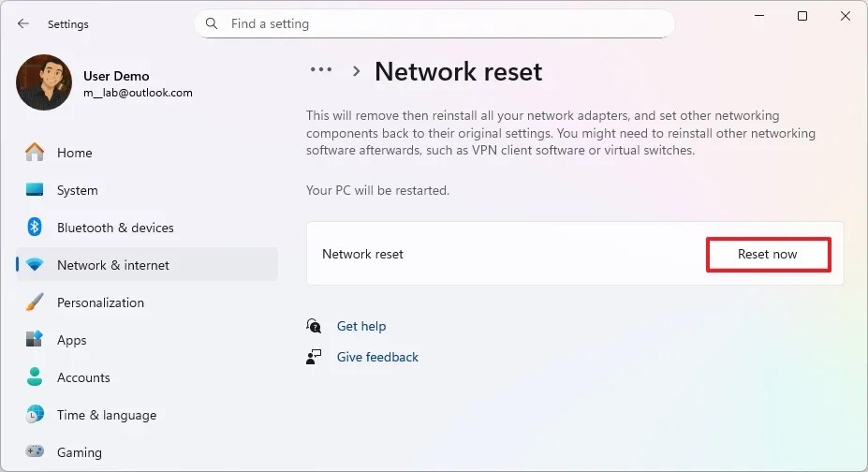The width and height of the screenshot is (868, 472).
Task: Open Apps settings
Action: 147,340
